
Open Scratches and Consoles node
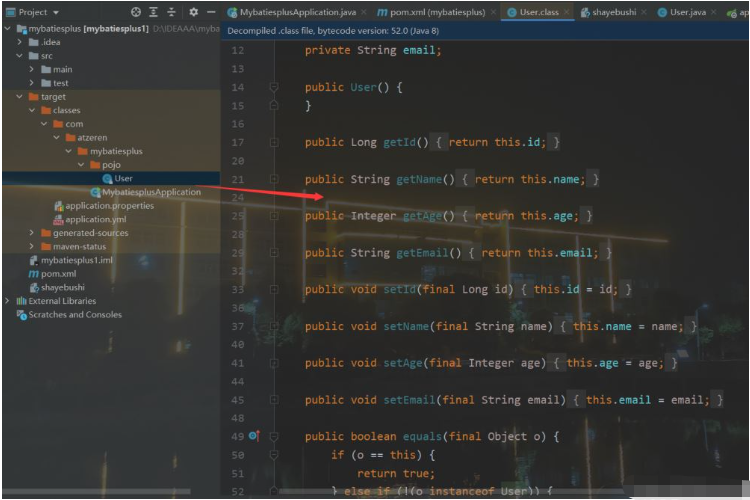(74, 315)
